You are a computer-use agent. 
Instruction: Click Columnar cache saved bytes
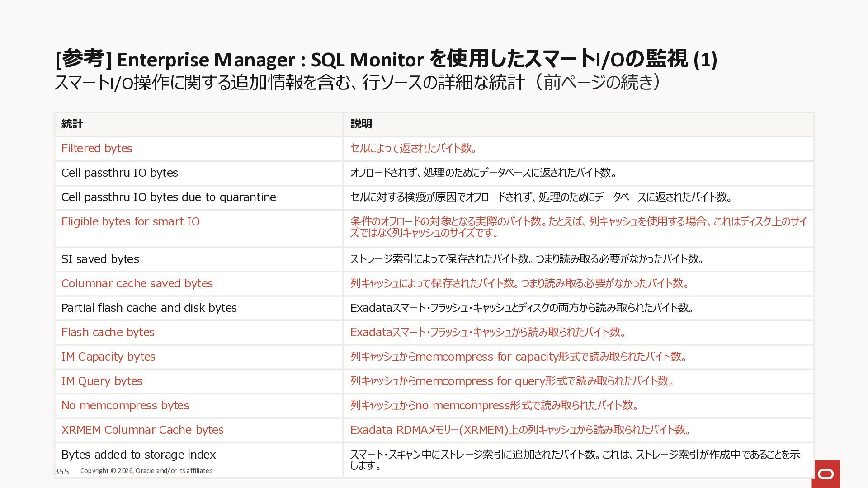(x=137, y=283)
